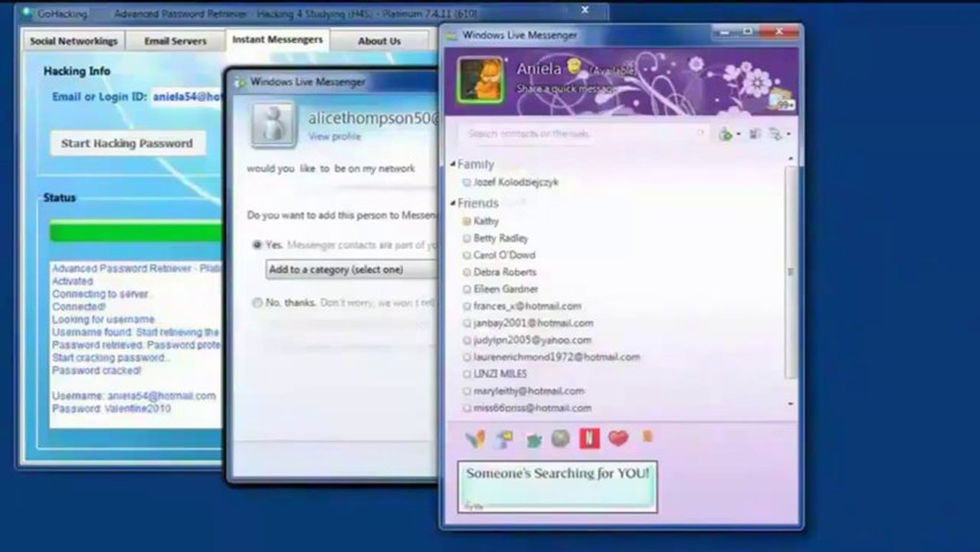The height and width of the screenshot is (552, 980).
Task: Click the search magnifier icon in contacts box
Action: coord(700,133)
